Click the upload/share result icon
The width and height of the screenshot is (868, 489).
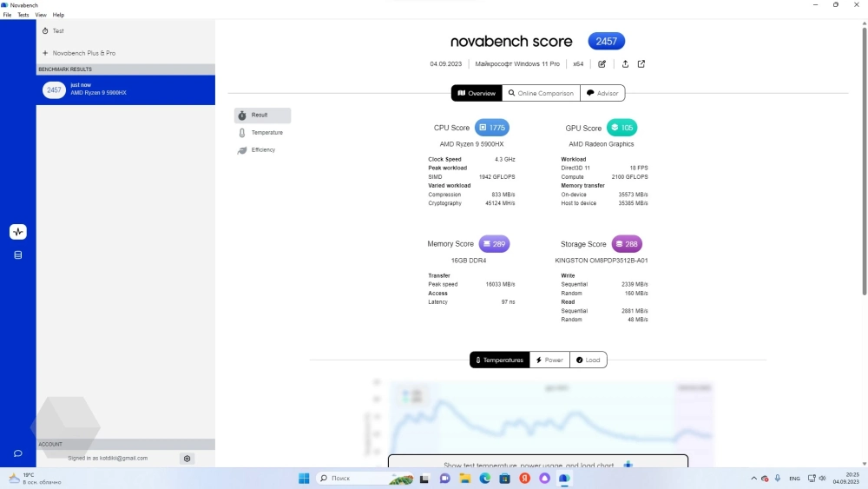coord(625,63)
